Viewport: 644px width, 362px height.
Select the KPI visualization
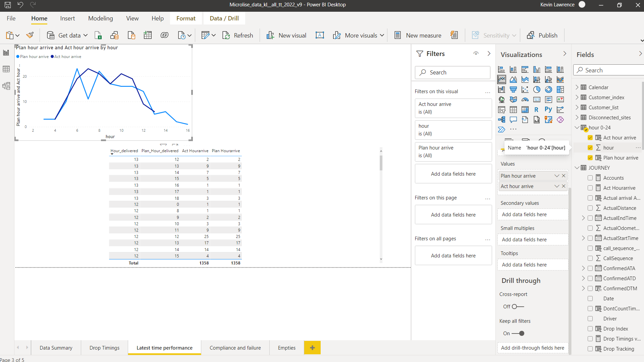pyautogui.click(x=560, y=100)
